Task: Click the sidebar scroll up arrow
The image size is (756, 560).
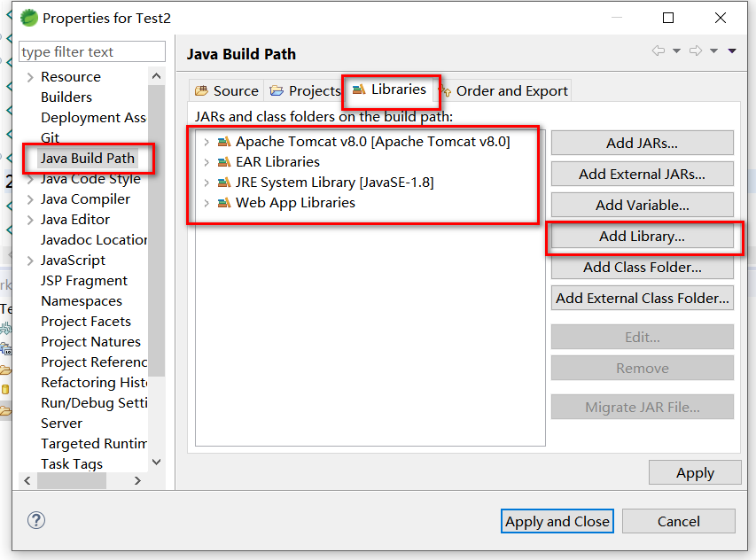Action: point(156,76)
